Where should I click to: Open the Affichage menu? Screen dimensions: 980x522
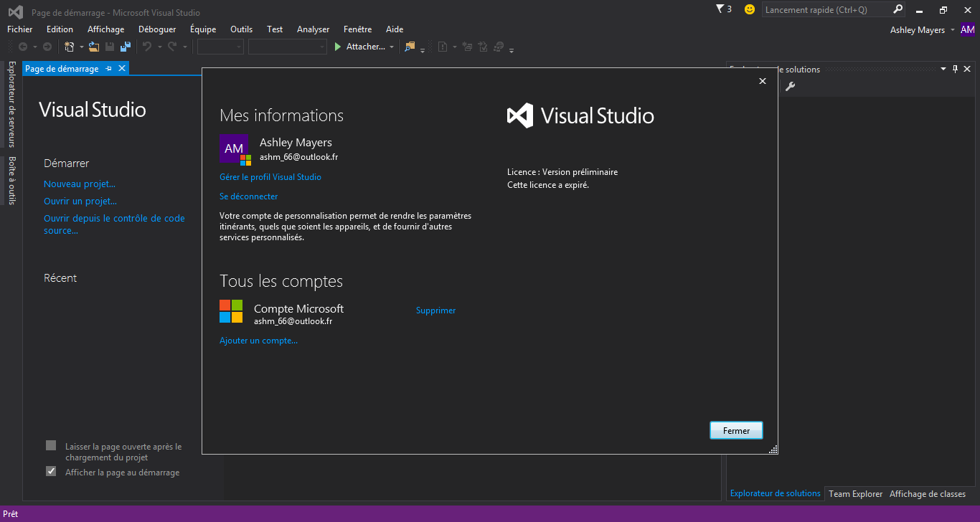106,29
